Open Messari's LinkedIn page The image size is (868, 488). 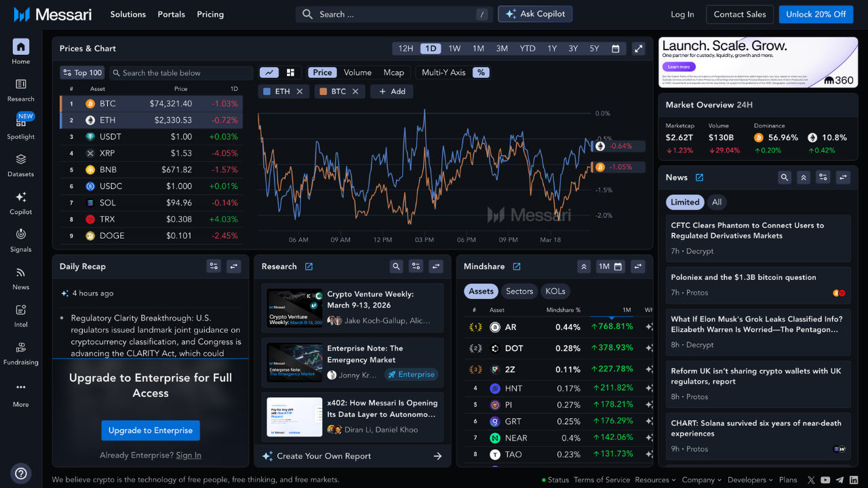[854, 480]
